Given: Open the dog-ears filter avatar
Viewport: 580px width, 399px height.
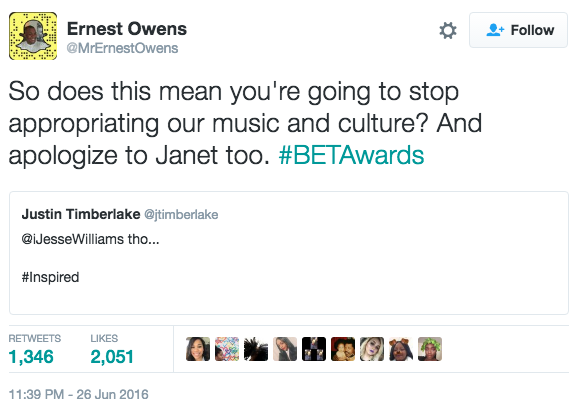Looking at the screenshot, I should tap(401, 349).
